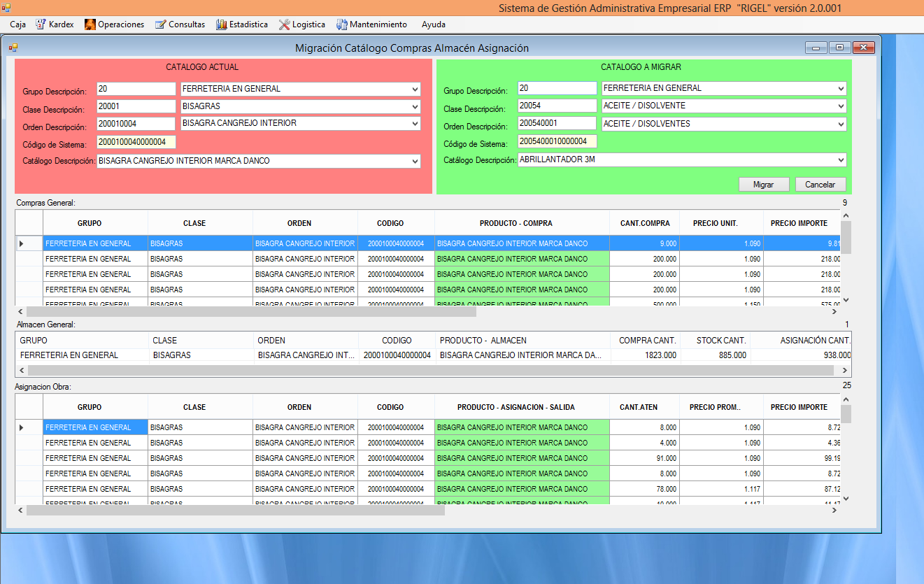This screenshot has width=924, height=584.
Task: Expand Catalogo Actual Grupo Descripción dropdown
Action: tap(415, 89)
